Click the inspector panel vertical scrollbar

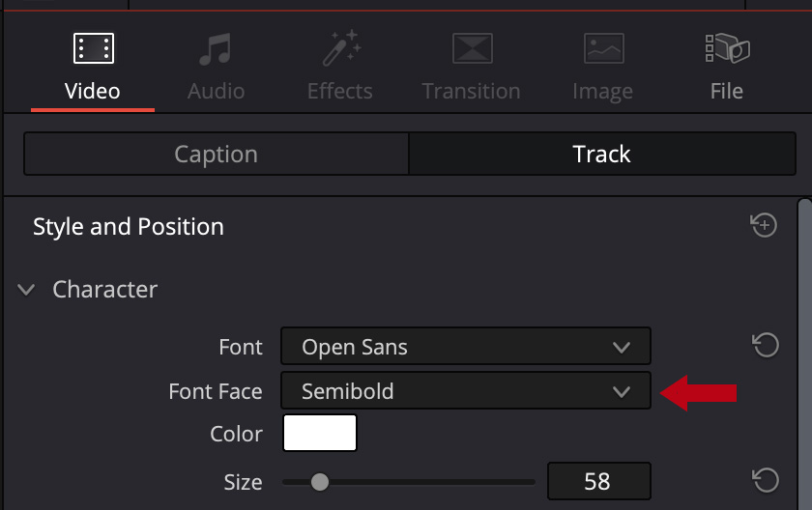(x=804, y=348)
